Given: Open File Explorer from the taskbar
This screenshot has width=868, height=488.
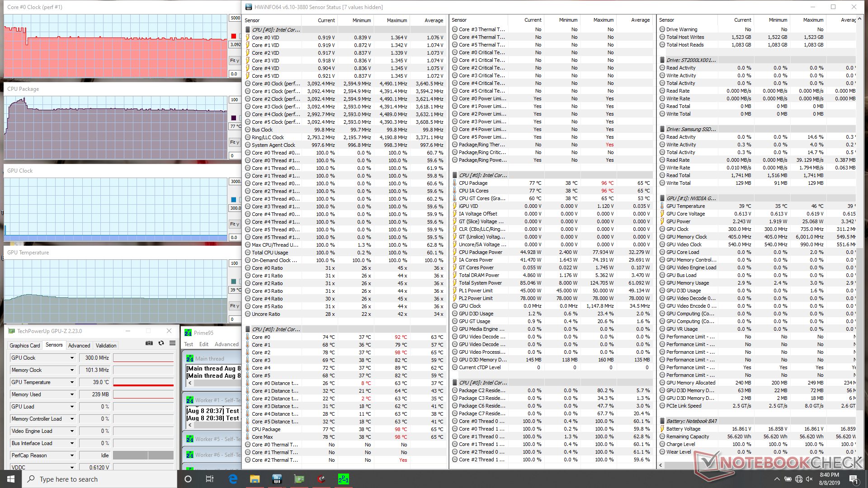Looking at the screenshot, I should click(255, 479).
